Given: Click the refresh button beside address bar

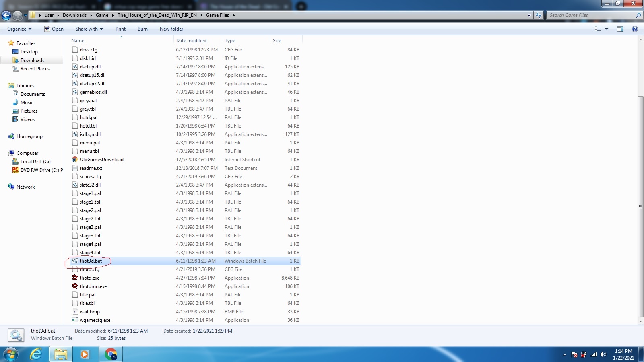Looking at the screenshot, I should point(539,15).
